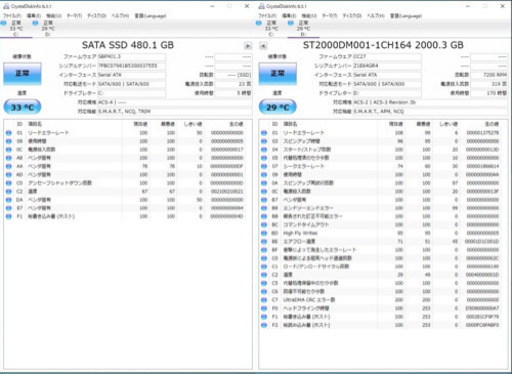Click status circle for C2 温度 in SSD list
The image size is (512, 374).
pyautogui.click(x=9, y=191)
